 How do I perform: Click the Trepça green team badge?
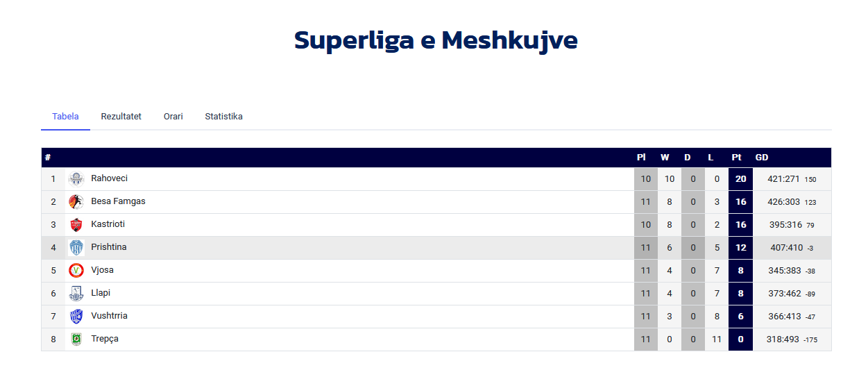76,339
